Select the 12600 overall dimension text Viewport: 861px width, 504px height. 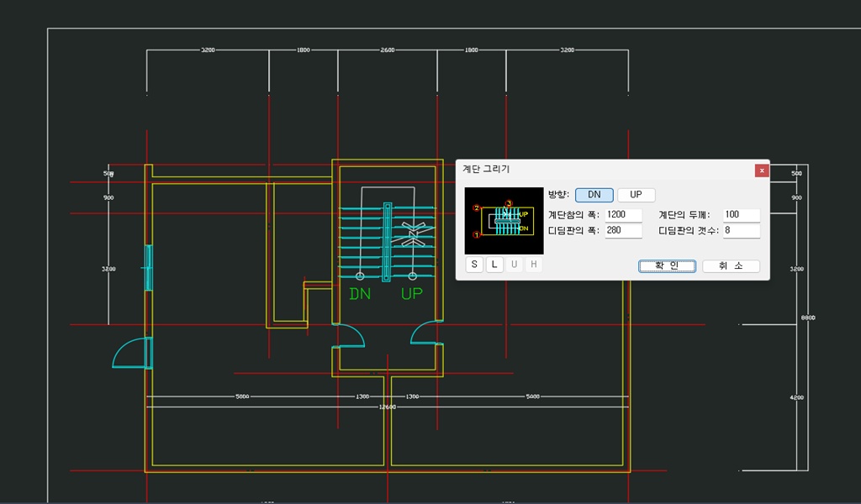[x=387, y=407]
